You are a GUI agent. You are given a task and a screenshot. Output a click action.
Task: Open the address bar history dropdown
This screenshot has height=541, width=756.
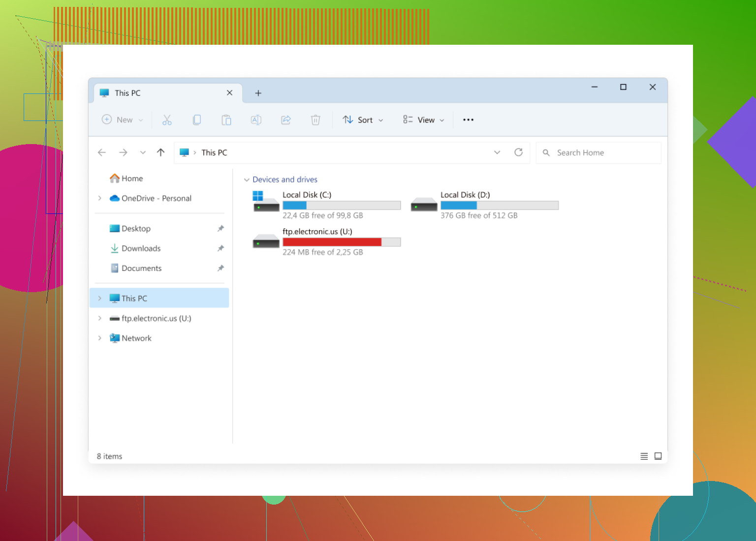pos(497,152)
